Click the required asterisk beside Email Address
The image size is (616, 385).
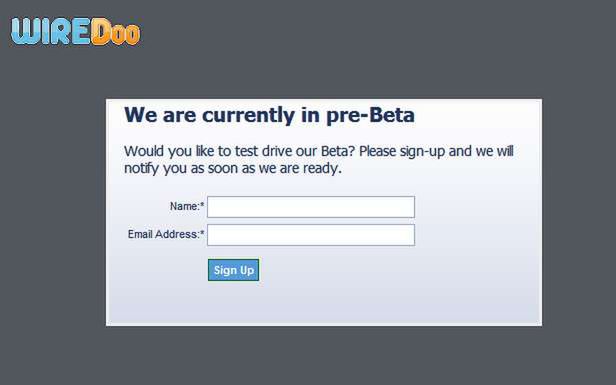pos(202,233)
